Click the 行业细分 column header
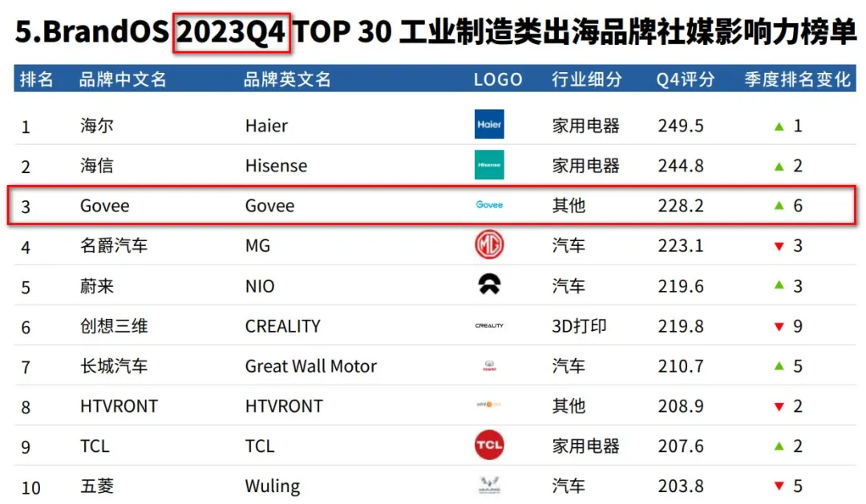This screenshot has height=504, width=866. [586, 79]
